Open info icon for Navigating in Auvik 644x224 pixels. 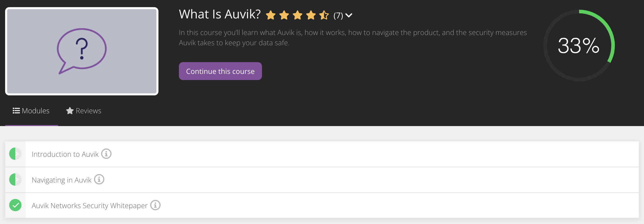[99, 179]
